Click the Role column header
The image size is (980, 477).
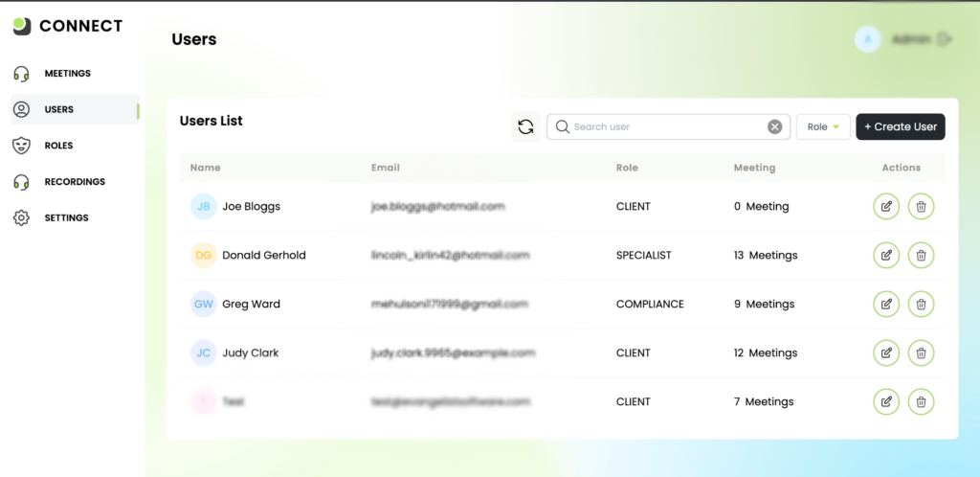(627, 168)
